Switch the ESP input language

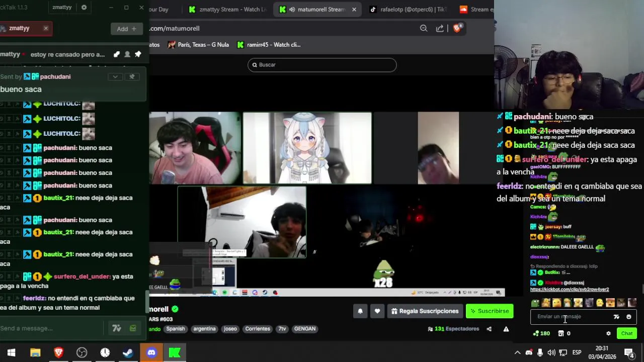coord(577,352)
